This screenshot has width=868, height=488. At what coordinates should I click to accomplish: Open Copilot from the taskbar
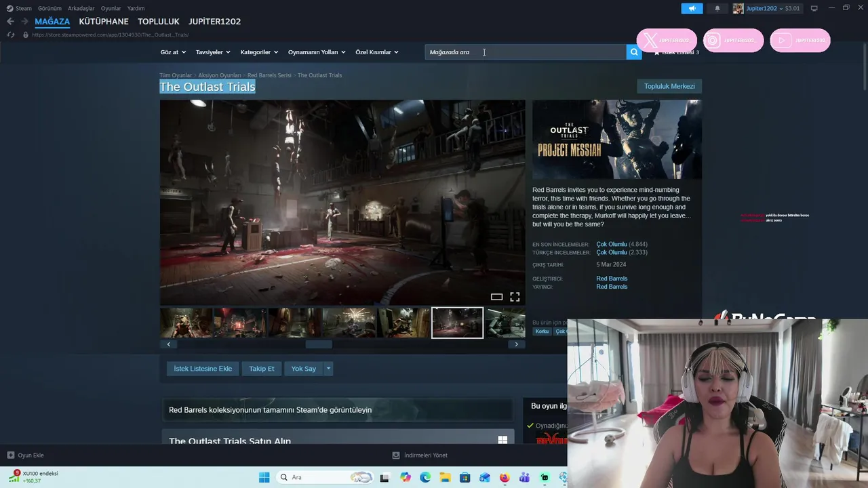pyautogui.click(x=406, y=477)
